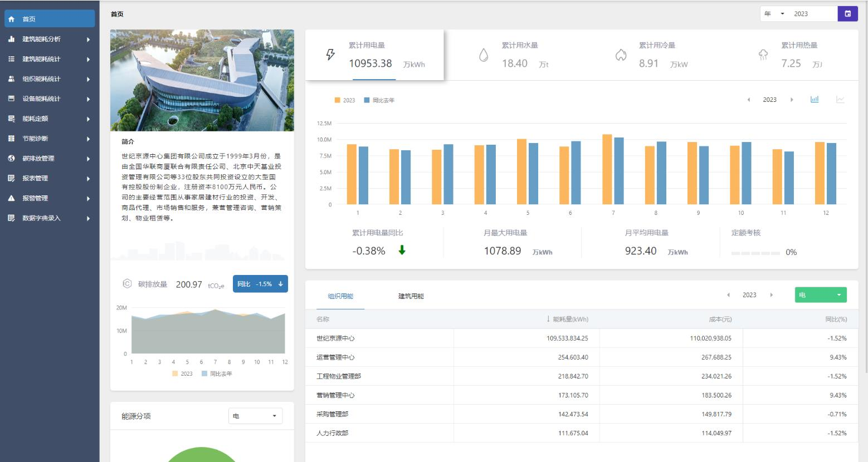This screenshot has height=462, width=868.
Task: Click the cooling icon for 累计用冷量
Action: (x=621, y=55)
